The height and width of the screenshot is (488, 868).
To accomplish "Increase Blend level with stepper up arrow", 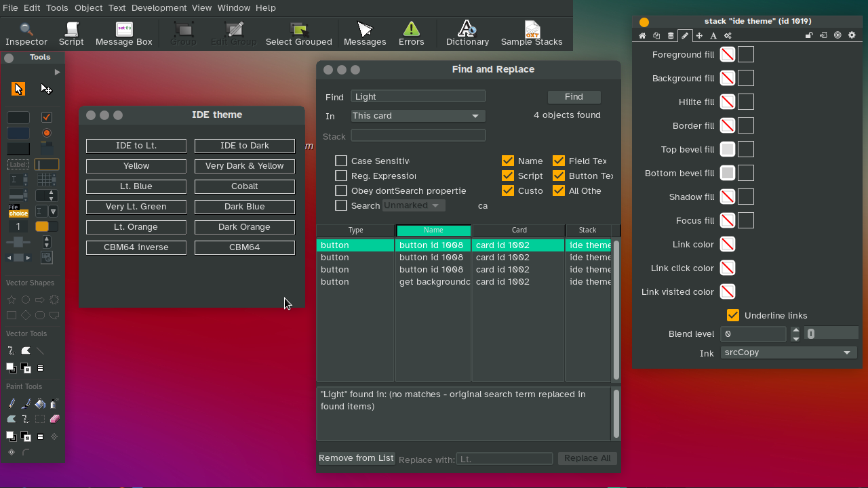I will tap(795, 330).
